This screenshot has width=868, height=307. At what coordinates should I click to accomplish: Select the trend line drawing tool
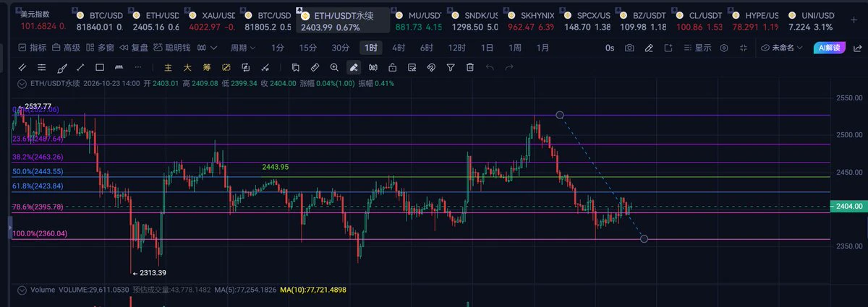coord(81,67)
